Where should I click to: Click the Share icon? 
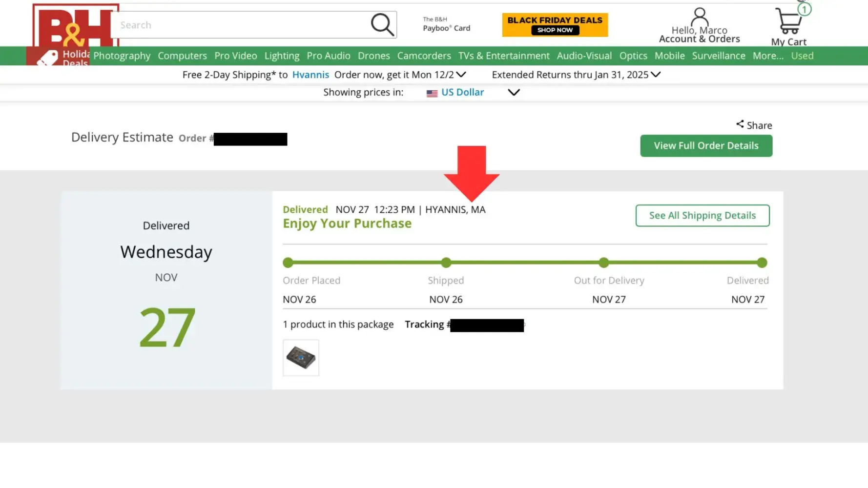[x=740, y=124]
